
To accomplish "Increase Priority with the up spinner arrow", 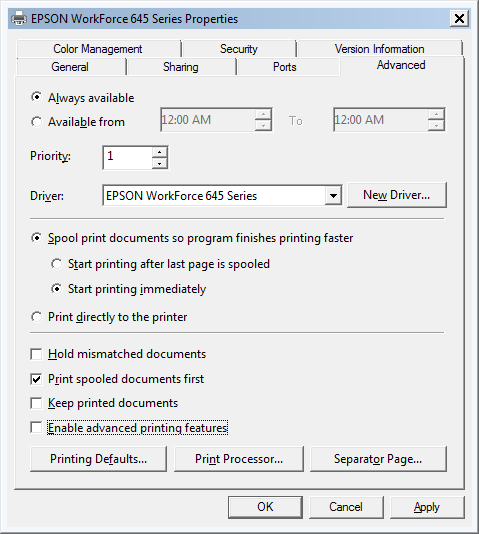I will 159,152.
